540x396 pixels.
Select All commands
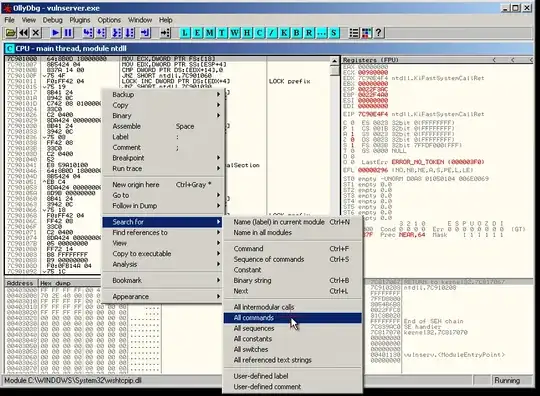point(292,318)
